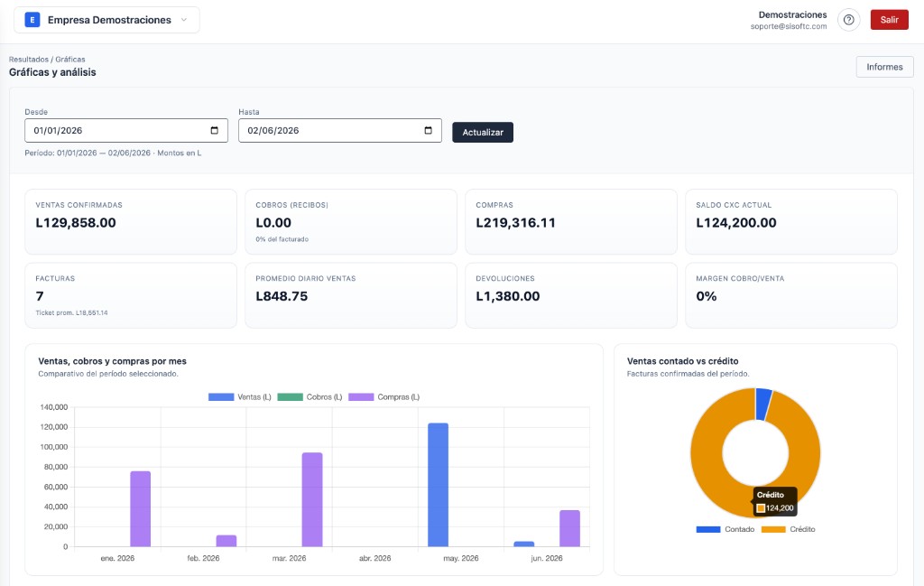The image size is (924, 586).
Task: Toggle Crédito legend in donut chart
Action: point(789,529)
